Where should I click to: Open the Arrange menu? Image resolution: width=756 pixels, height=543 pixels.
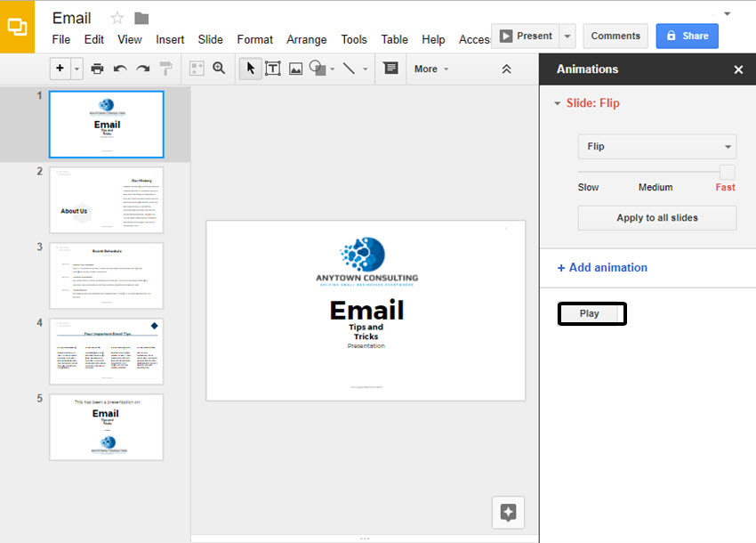pos(307,39)
